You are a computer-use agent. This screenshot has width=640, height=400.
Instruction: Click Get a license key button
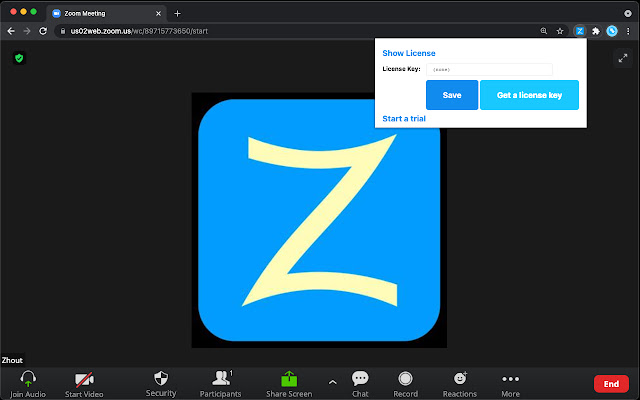click(x=529, y=95)
